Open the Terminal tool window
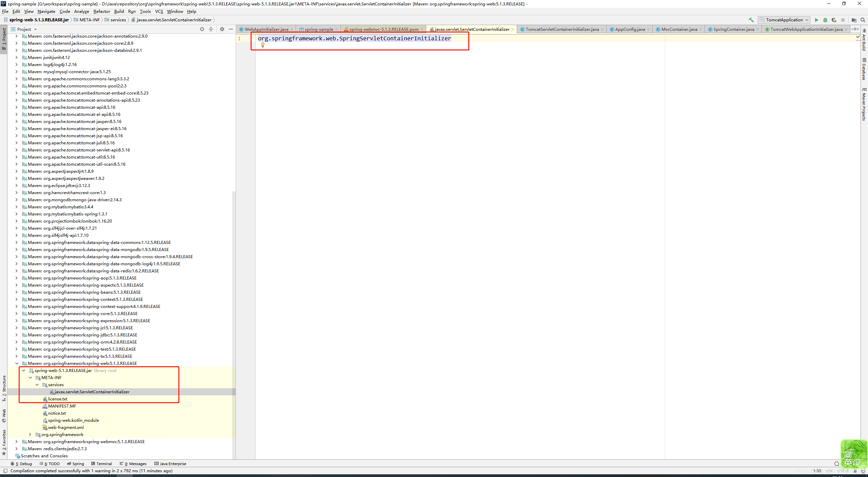Image resolution: width=868 pixels, height=477 pixels. click(101, 464)
